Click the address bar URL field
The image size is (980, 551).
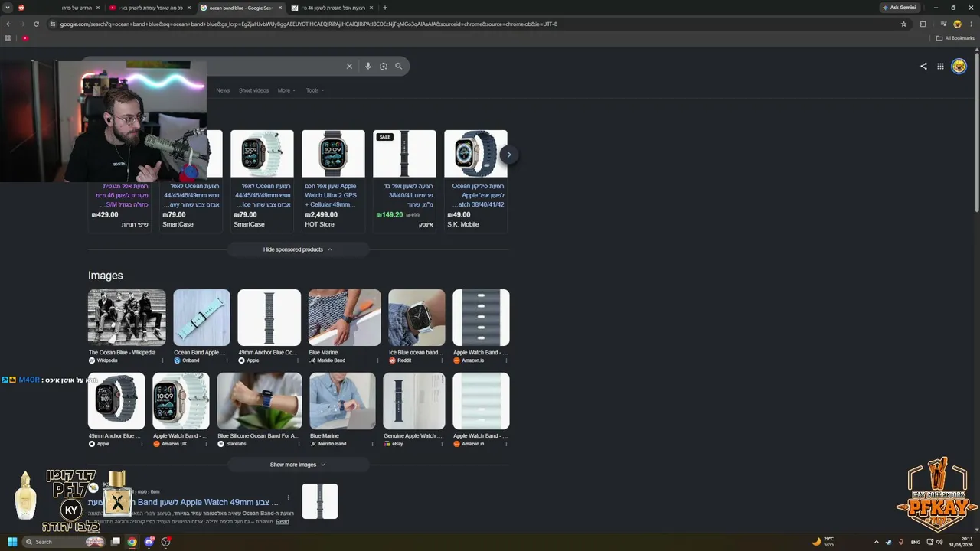pyautogui.click(x=475, y=24)
